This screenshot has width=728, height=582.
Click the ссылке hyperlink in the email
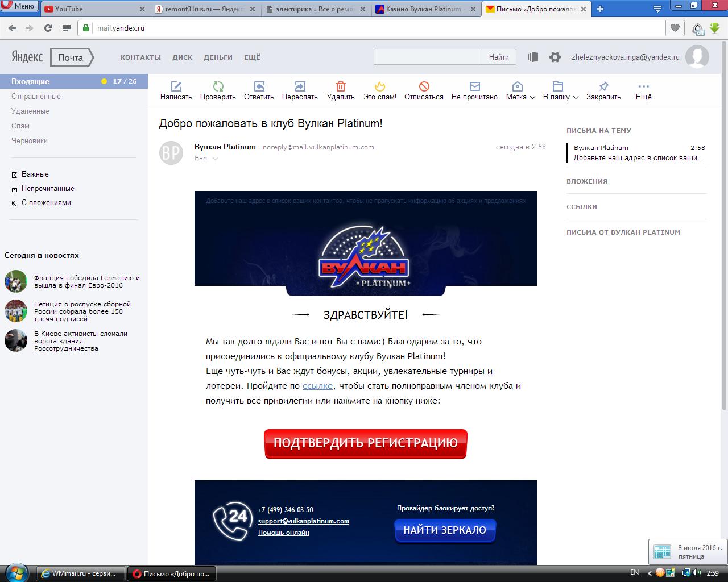click(317, 386)
